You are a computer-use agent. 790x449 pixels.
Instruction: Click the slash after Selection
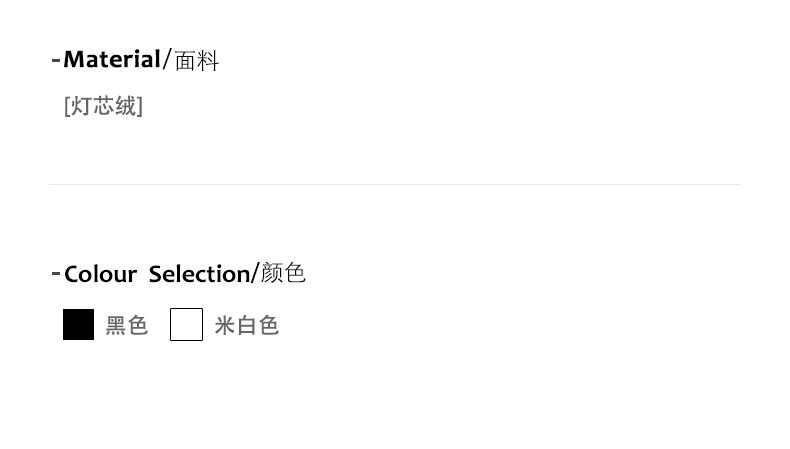[255, 273]
